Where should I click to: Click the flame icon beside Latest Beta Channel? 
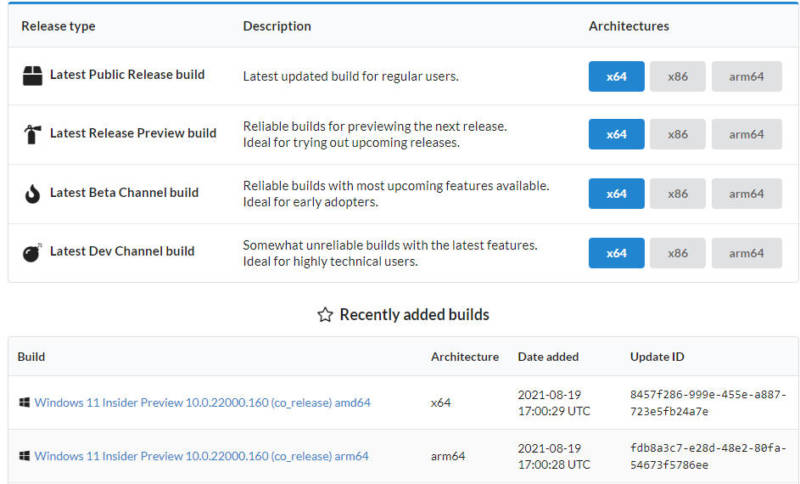tap(33, 194)
